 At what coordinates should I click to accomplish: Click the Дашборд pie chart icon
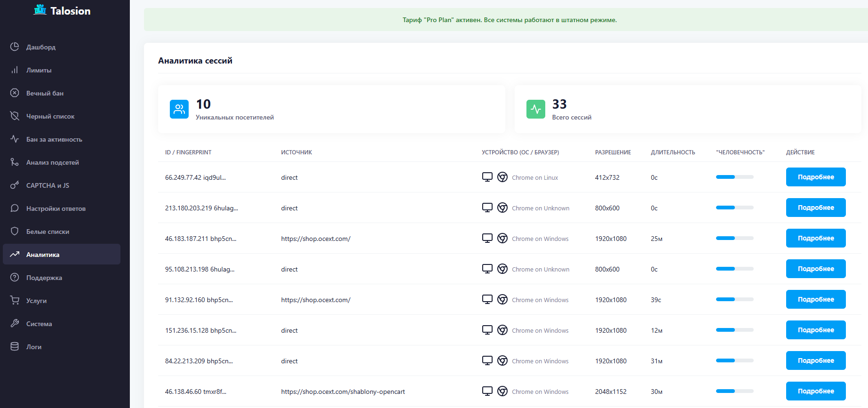coord(15,47)
